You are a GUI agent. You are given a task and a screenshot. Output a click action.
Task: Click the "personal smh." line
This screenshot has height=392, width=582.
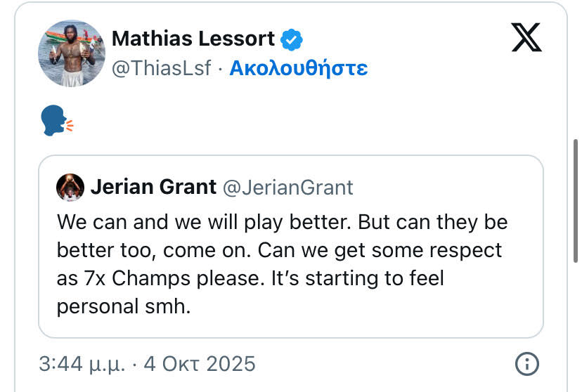124,307
